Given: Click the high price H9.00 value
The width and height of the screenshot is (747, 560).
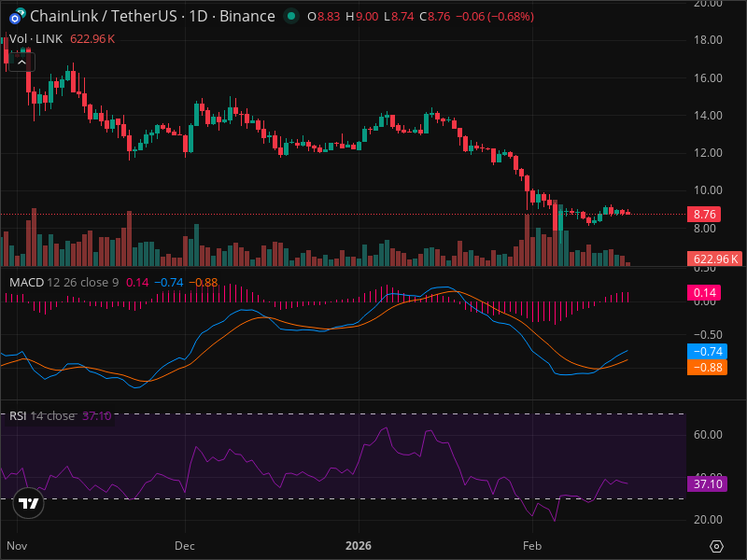Looking at the screenshot, I should (x=362, y=17).
